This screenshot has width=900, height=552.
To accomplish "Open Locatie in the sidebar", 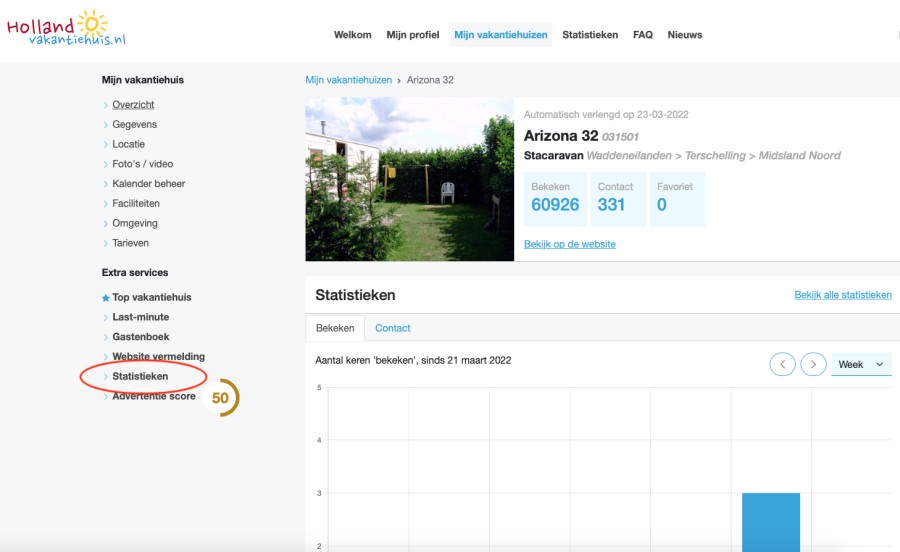I will point(129,144).
